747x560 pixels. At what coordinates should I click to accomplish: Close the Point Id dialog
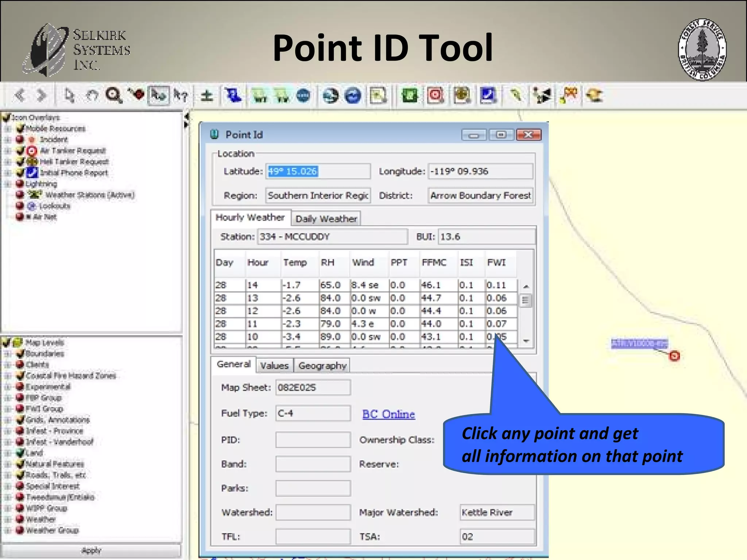(x=529, y=135)
